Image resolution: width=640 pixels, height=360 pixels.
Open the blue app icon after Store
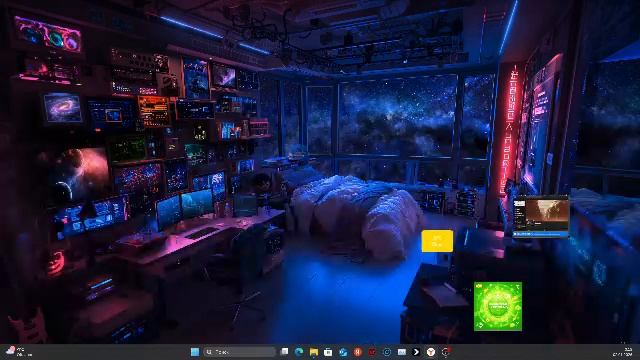(343, 352)
